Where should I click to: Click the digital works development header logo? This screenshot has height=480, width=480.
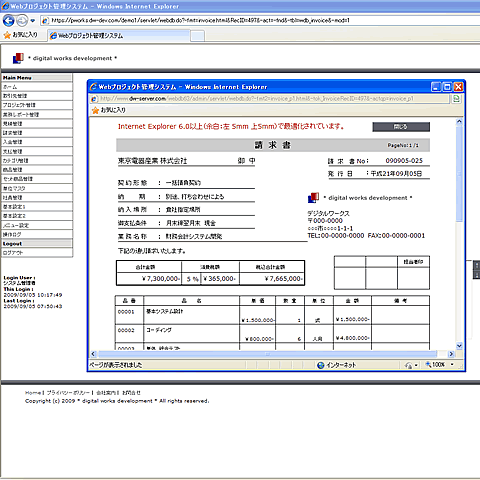[x=18, y=58]
